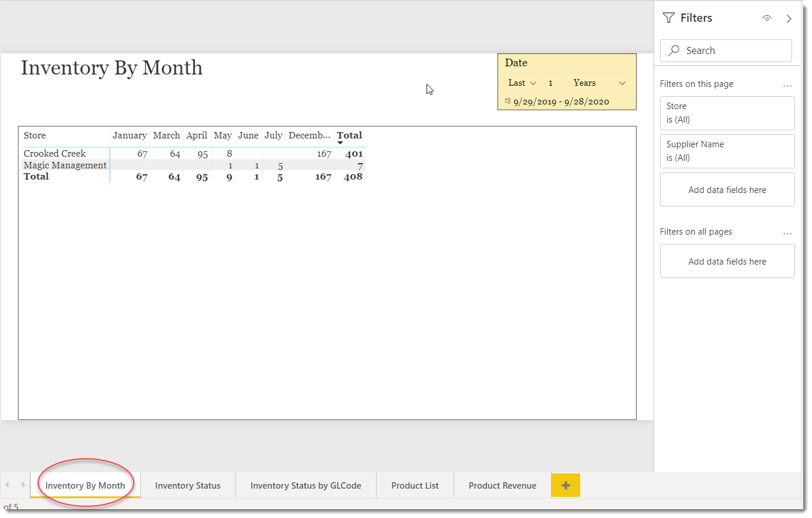The height and width of the screenshot is (518, 812).
Task: Click the May column header
Action: 223,136
